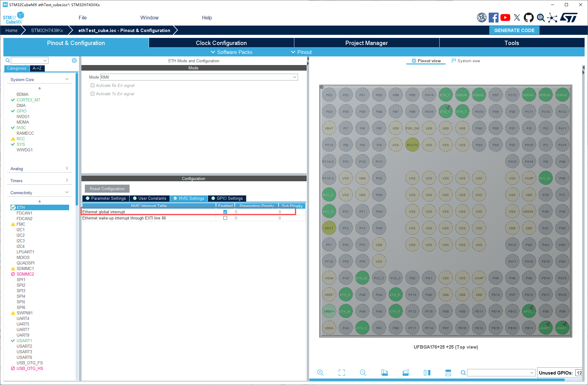Screen dimensions: 588x385
Task: Toggle Activate Rx Err signal checkbox
Action: pyautogui.click(x=93, y=85)
